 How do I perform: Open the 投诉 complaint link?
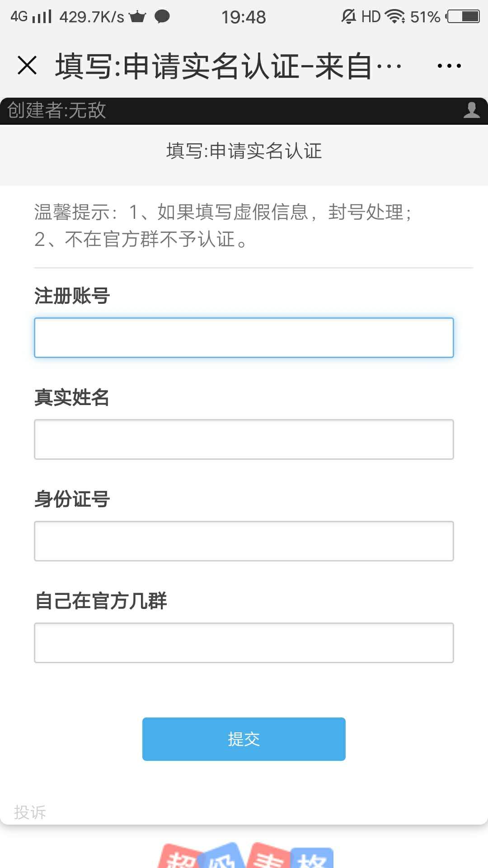click(30, 812)
